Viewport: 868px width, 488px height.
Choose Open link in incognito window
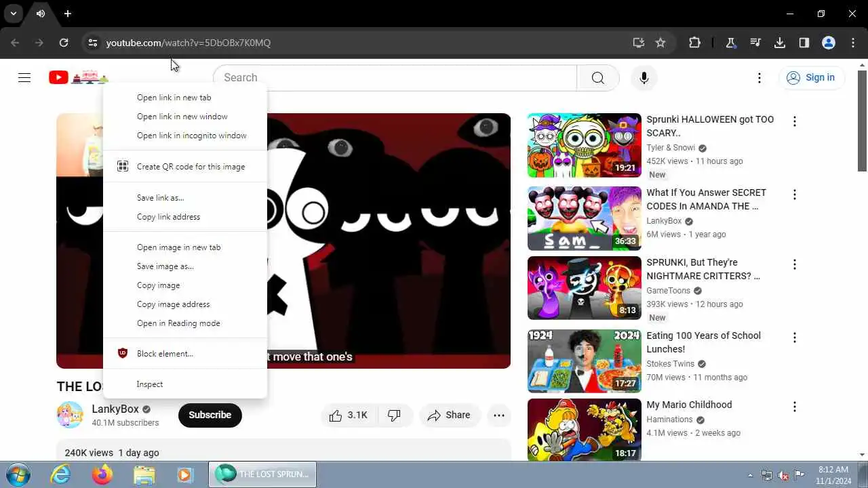[185, 136]
